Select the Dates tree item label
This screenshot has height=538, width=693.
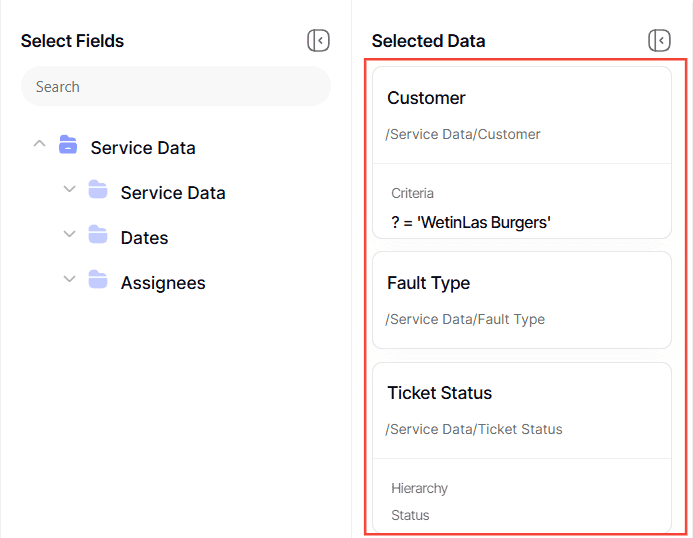[144, 238]
